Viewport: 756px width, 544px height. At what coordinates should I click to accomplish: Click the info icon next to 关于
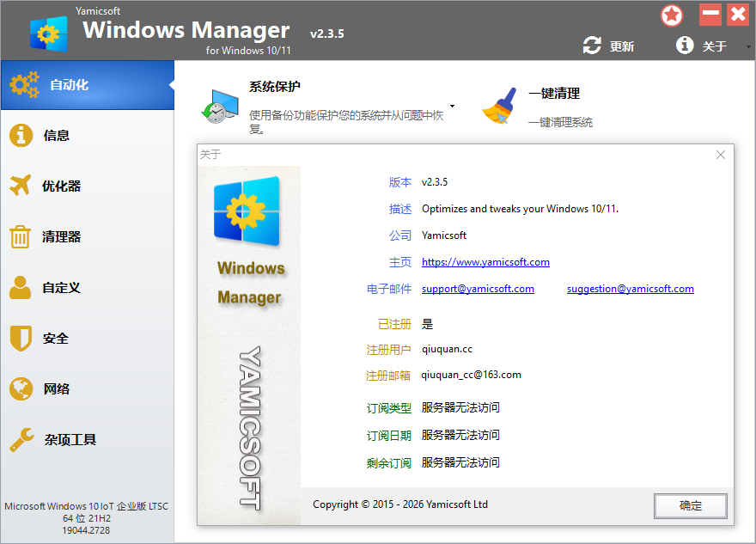click(x=685, y=46)
